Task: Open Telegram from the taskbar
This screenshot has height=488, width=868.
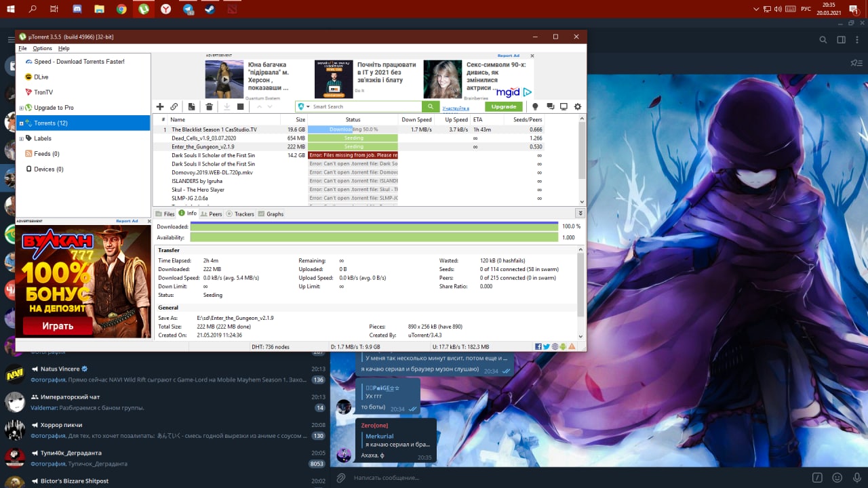Action: pyautogui.click(x=188, y=9)
